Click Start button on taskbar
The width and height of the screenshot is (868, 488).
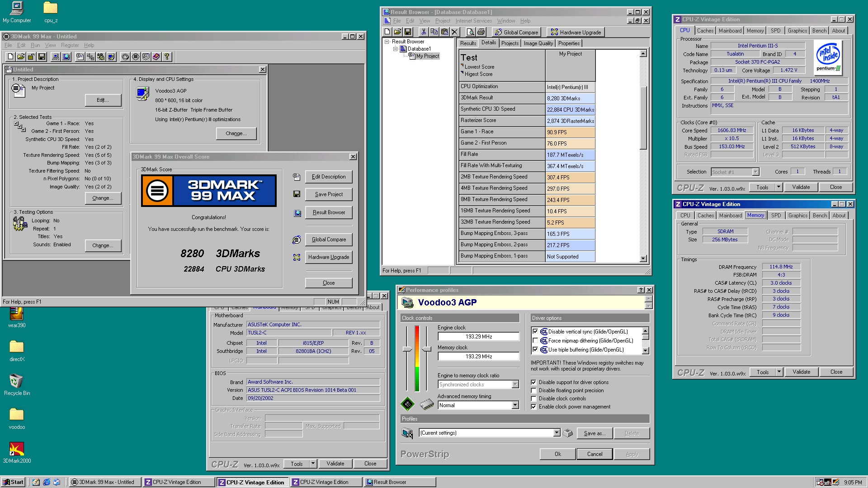point(14,482)
